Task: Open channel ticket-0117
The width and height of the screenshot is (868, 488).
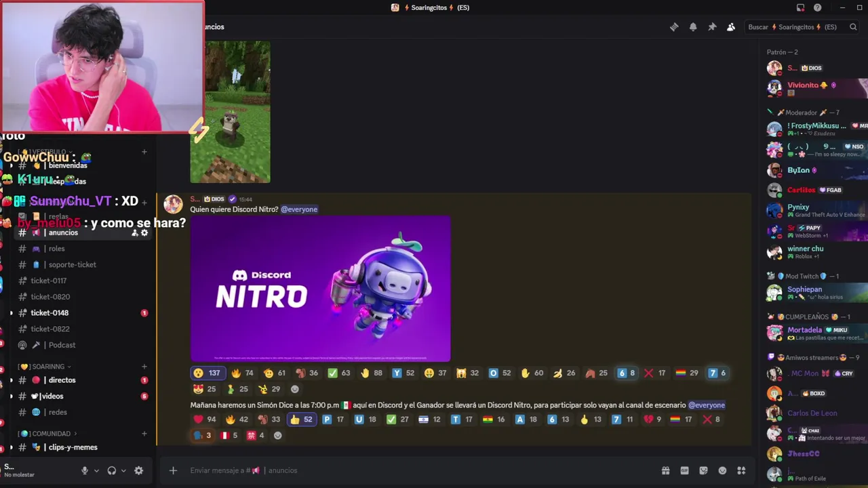Action: pyautogui.click(x=83, y=281)
